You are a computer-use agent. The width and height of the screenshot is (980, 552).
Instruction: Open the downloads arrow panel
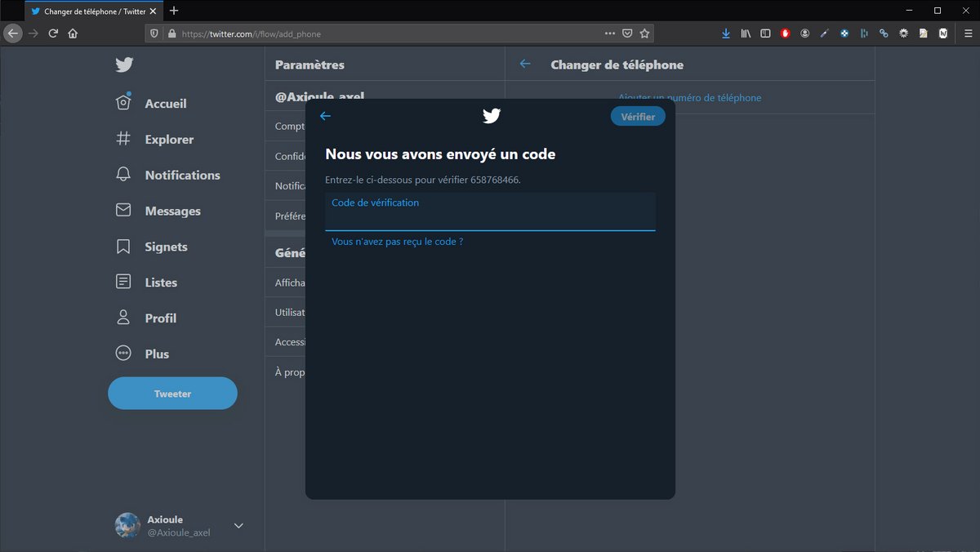(726, 33)
